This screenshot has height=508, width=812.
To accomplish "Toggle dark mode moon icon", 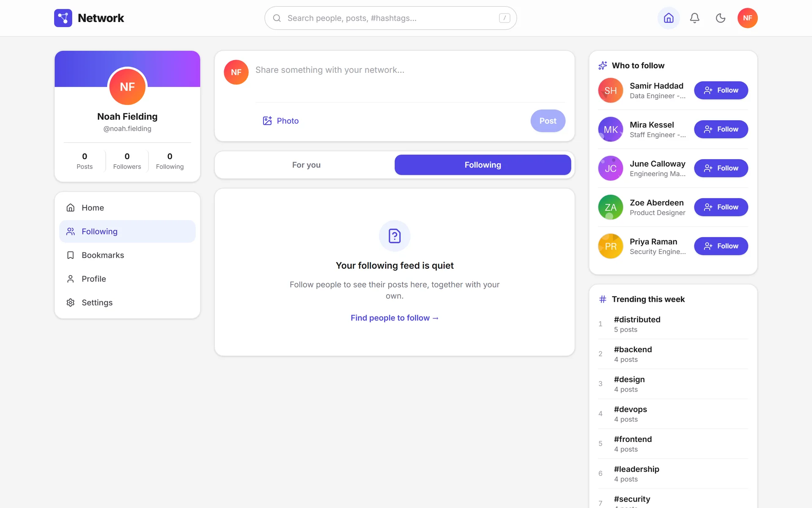I will click(x=721, y=18).
